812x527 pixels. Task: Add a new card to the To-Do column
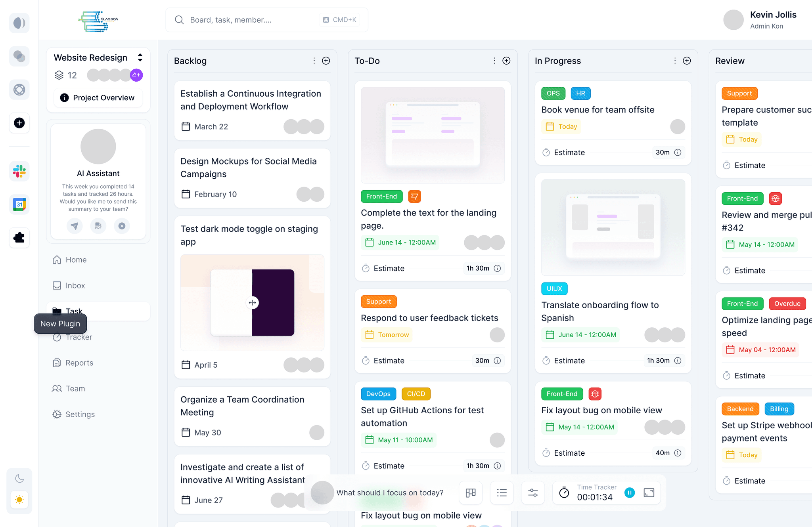pos(506,61)
